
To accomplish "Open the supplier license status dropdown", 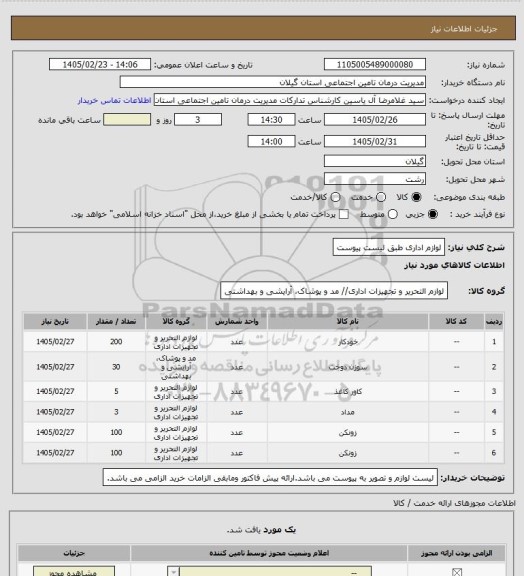I will (270, 572).
